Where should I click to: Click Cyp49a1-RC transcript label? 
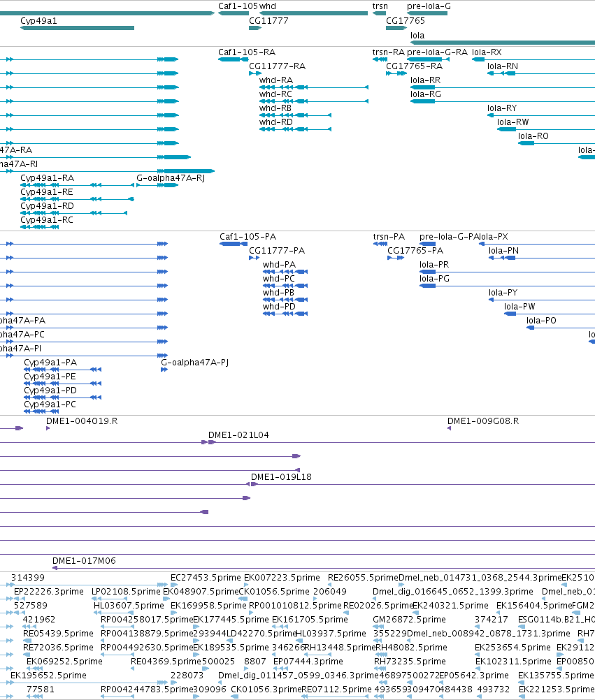[47, 220]
